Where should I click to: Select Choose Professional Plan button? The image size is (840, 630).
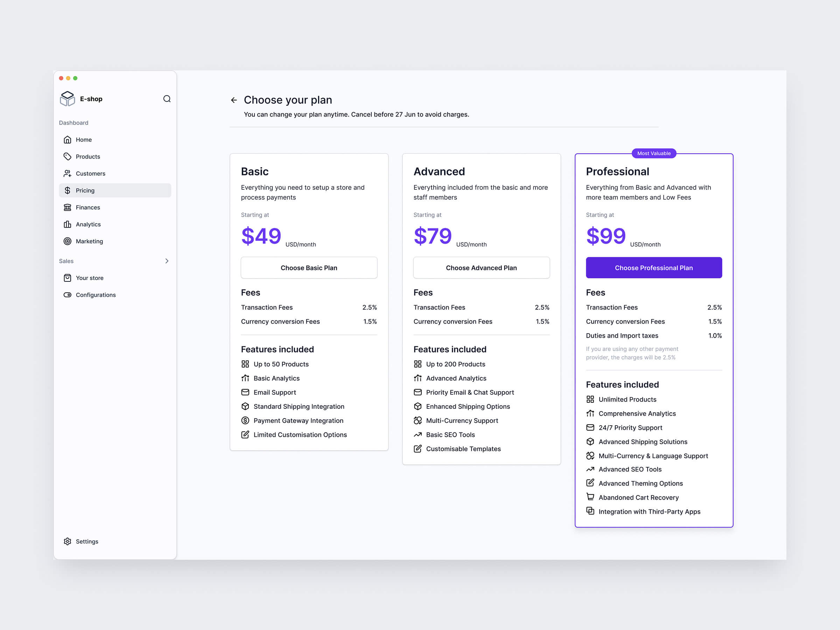(653, 267)
